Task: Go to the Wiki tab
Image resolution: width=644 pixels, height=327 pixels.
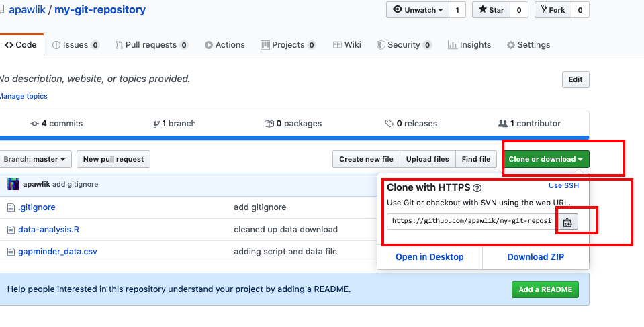Action: pos(347,45)
